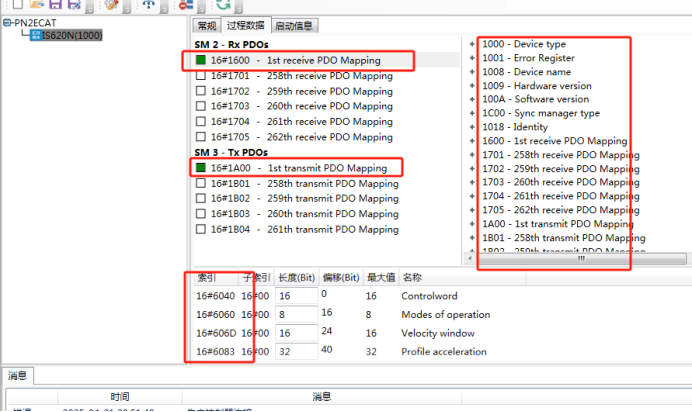Click the red and blue network toolbar icon
Viewport: 692px width, 412px height.
(185, 4)
